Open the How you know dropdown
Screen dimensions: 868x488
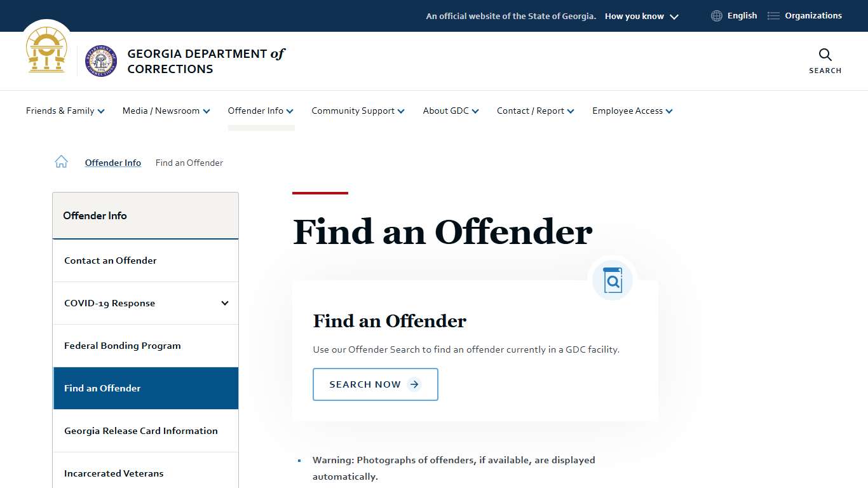point(641,16)
